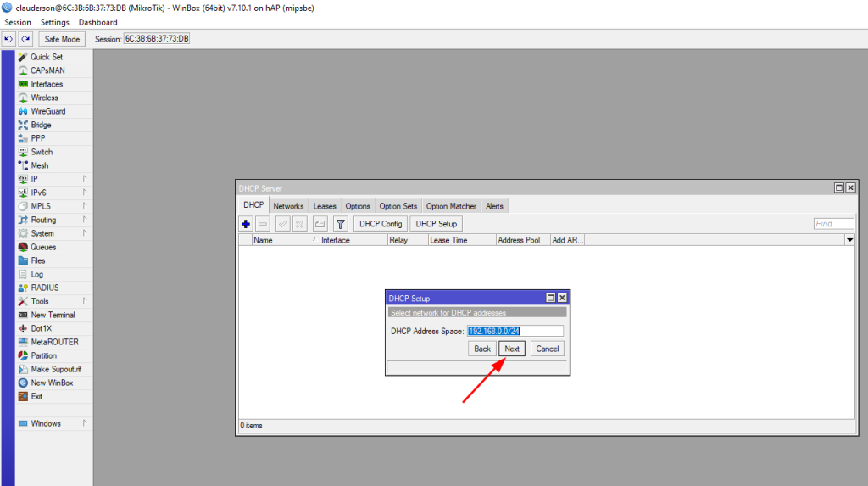868x486 pixels.
Task: Open the column dropdown arrow in table header
Action: pyautogui.click(x=849, y=240)
